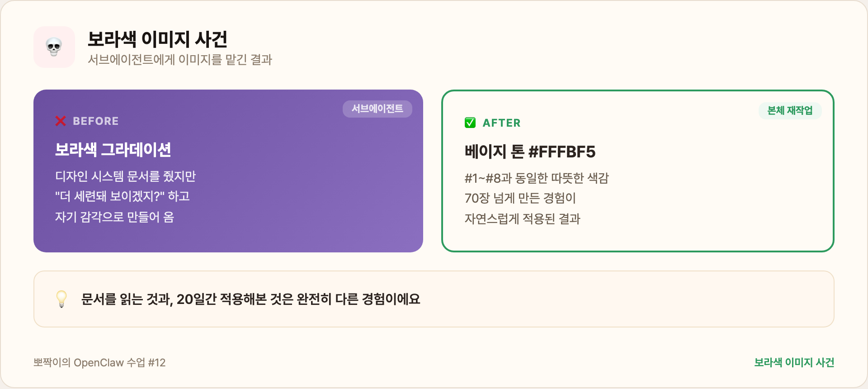Click the green checkmark beside AFTER
Viewport: 868px width, 389px height.
coord(470,123)
